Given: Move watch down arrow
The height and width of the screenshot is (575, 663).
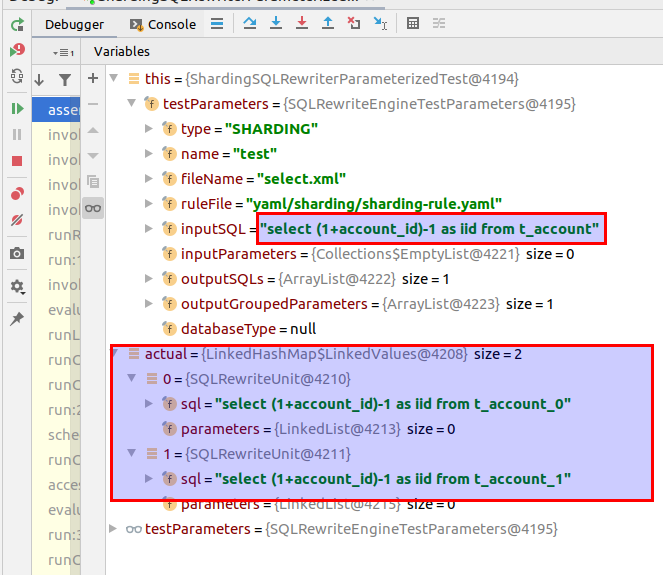Looking at the screenshot, I should 93,156.
